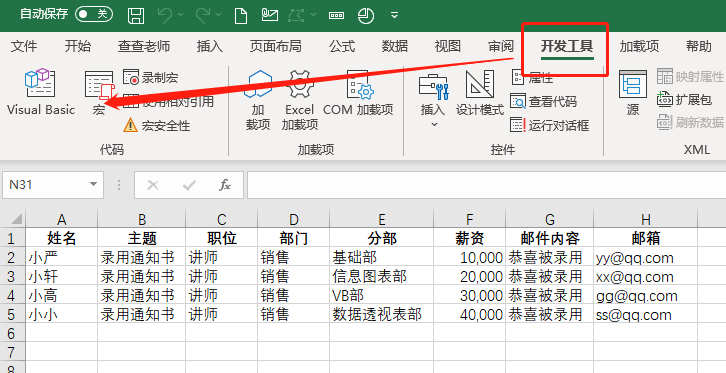
Task: Click 运行对话框 (Run Dialog)
Action: tap(550, 125)
